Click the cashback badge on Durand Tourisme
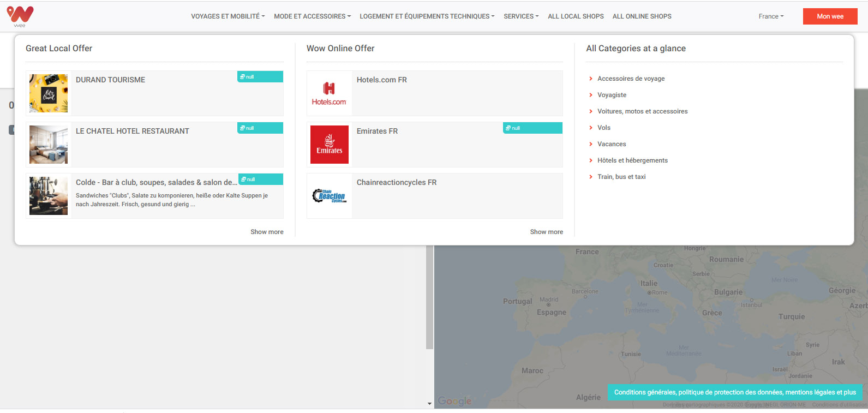This screenshot has height=413, width=868. (x=260, y=77)
